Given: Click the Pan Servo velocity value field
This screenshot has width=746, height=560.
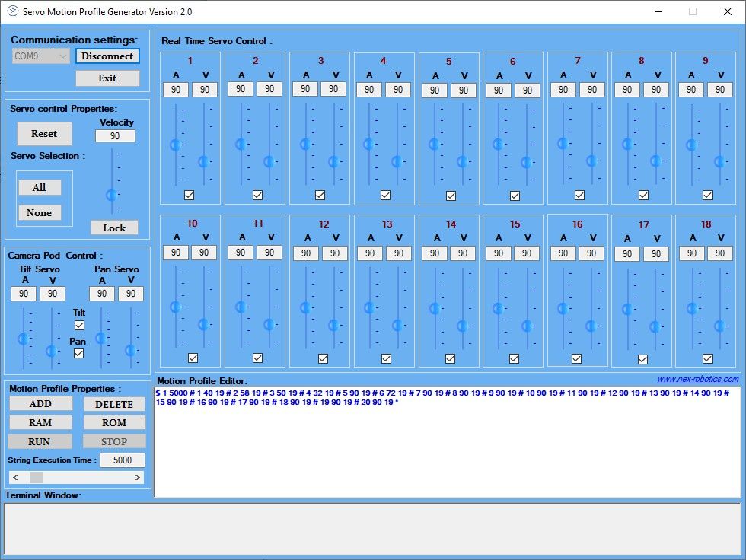Looking at the screenshot, I should click(x=131, y=294).
